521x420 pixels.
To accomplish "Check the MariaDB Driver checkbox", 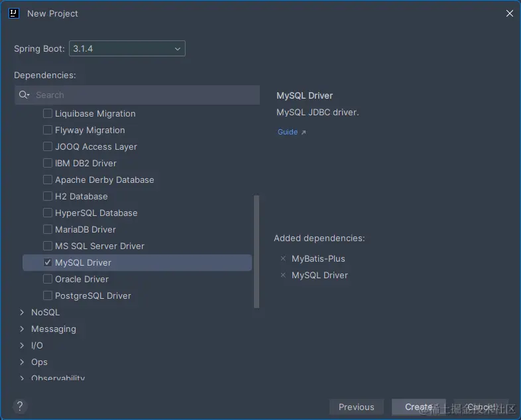I will (x=48, y=229).
